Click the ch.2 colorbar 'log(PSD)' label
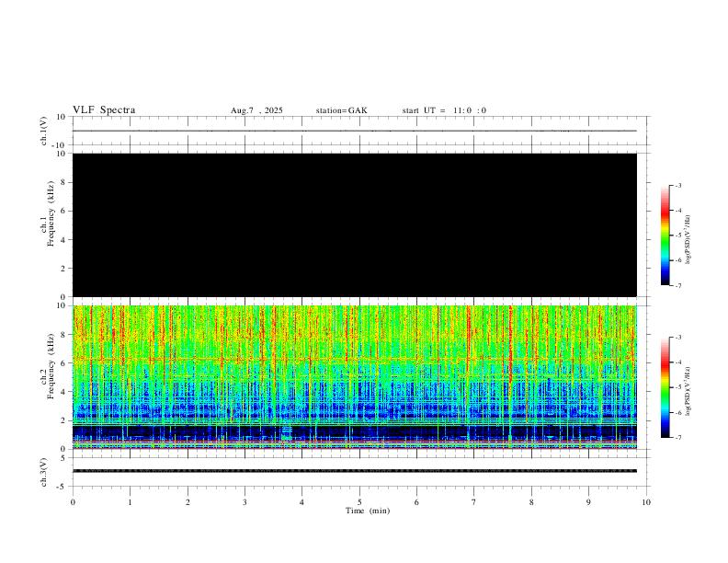The image size is (728, 563). click(688, 392)
